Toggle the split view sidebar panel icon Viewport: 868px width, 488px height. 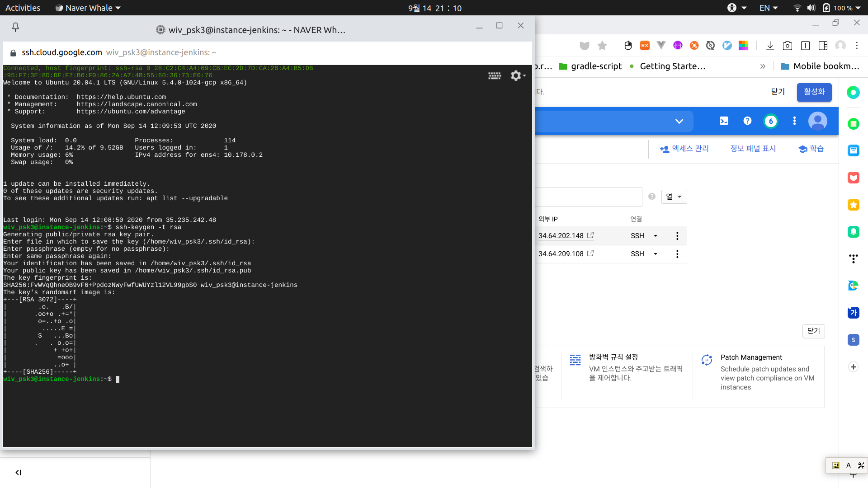tap(823, 46)
